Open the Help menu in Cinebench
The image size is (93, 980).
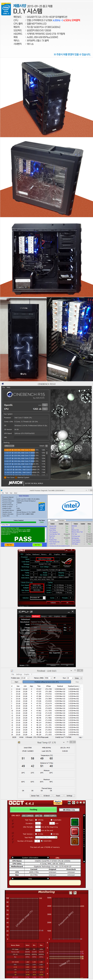(8, 387)
